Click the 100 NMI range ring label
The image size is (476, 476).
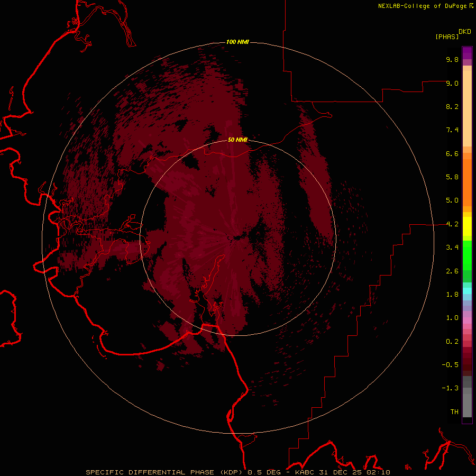pos(237,42)
